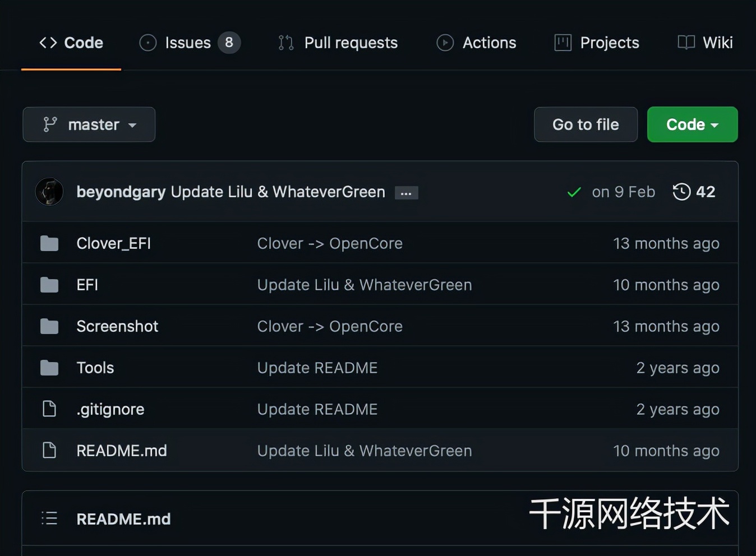Click the Screenshot folder icon
This screenshot has height=556, width=756.
[49, 326]
